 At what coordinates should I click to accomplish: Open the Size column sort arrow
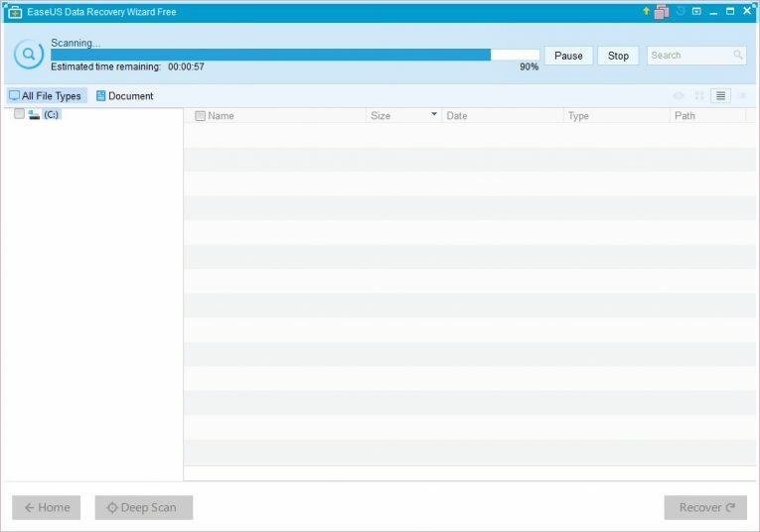[x=434, y=114]
